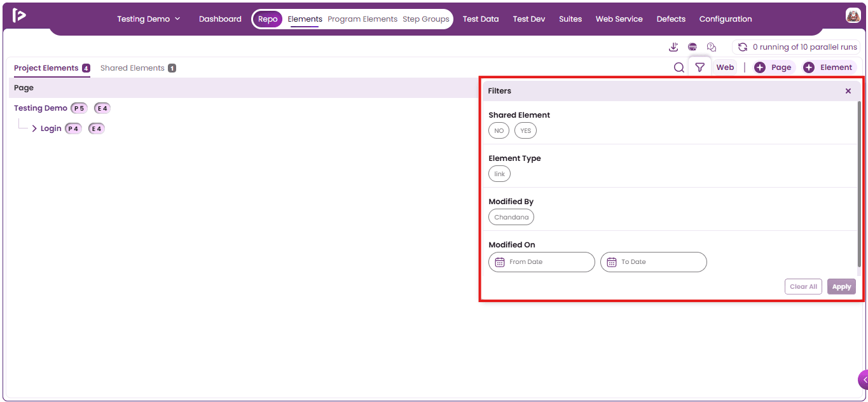
Task: Open the user avatar profile menu
Action: click(x=853, y=16)
